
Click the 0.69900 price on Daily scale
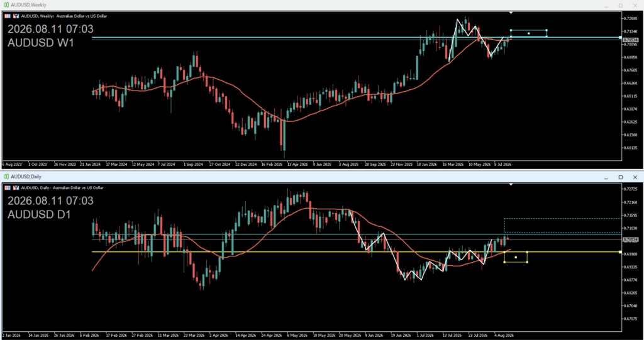click(630, 254)
